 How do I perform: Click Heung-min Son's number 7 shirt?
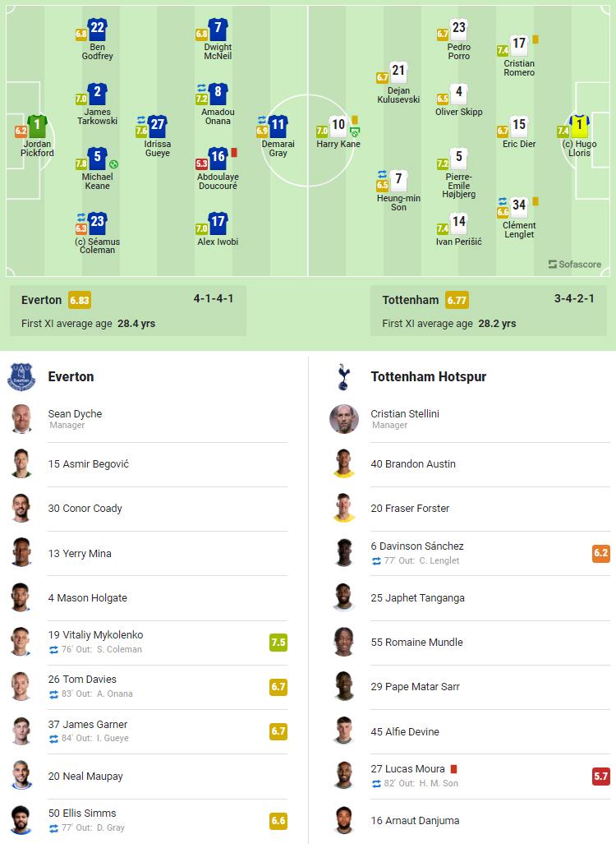[x=399, y=179]
